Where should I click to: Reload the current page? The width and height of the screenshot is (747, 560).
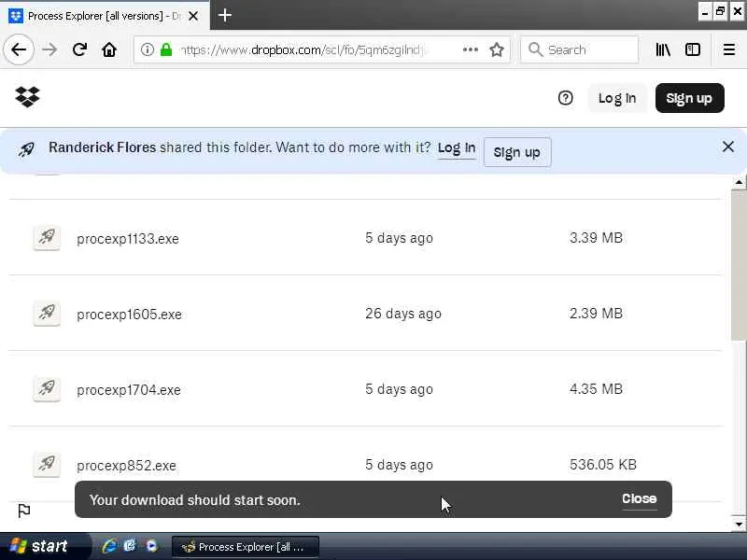79,49
